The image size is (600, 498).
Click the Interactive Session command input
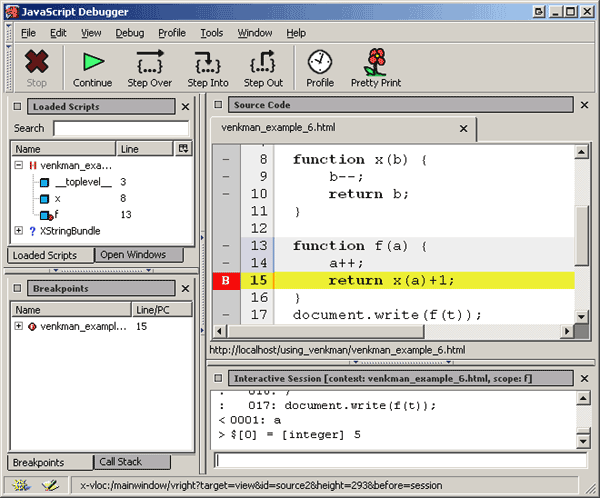[x=400, y=460]
